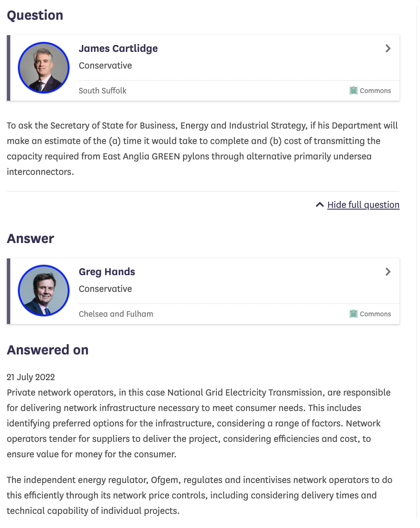Click the portcullis icon in James Cartlidge's card
The image size is (420, 528).
(x=353, y=91)
